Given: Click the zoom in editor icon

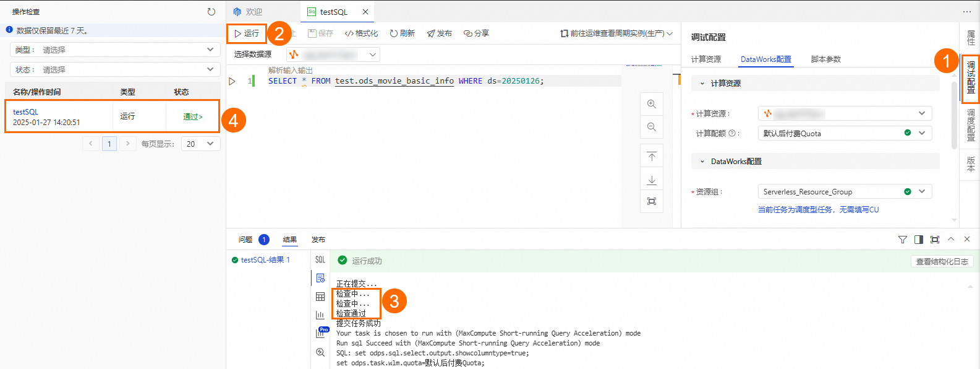Looking at the screenshot, I should coord(652,104).
